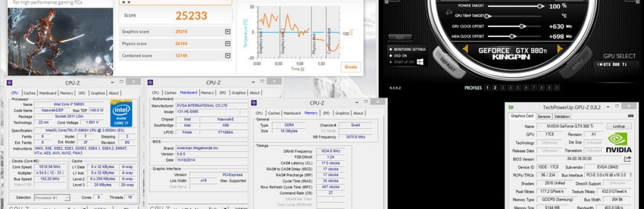Click Intel Core i7 logo in CPU-Z
This screenshot has width=644, height=209.
121,113
